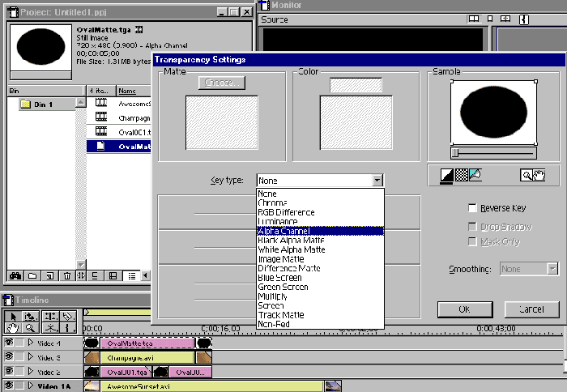The image size is (567, 392).
Task: Click the bin list scrollbar down arrow
Action: (x=81, y=265)
